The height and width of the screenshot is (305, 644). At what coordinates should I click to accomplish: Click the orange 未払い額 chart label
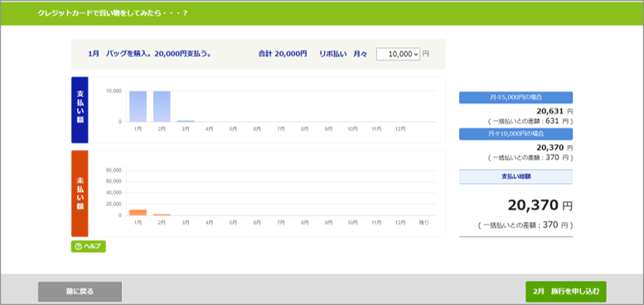pos(80,193)
